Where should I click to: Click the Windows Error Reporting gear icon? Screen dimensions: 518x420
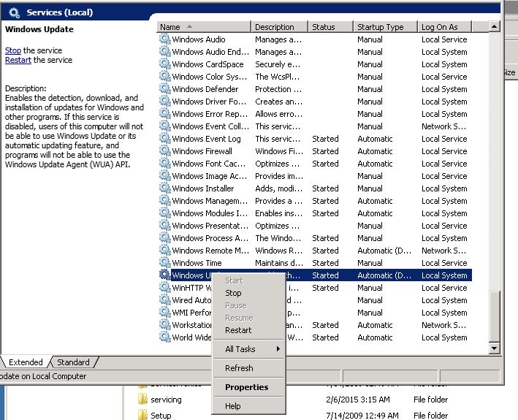(164, 114)
